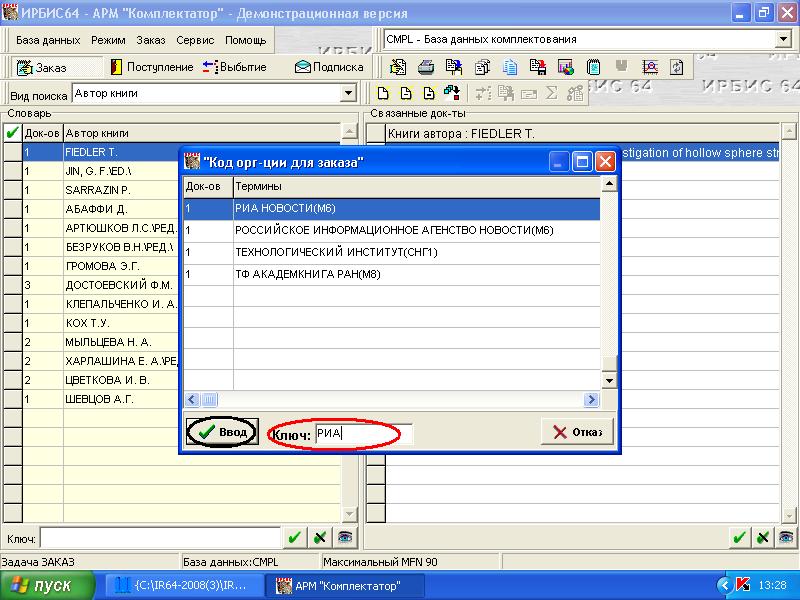This screenshot has width=800, height=600.
Task: Click green checkmark header of dictionary table
Action: coord(12,133)
